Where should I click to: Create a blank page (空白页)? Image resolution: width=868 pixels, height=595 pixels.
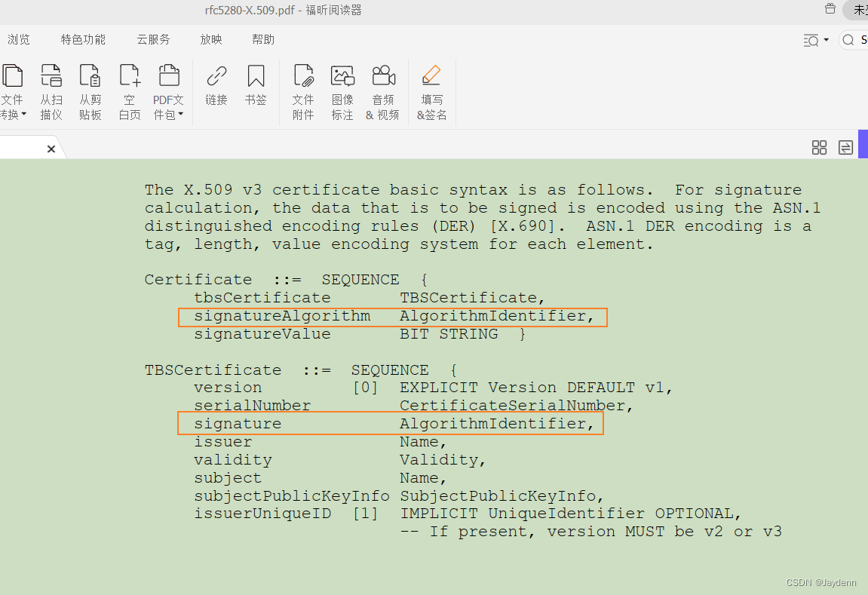click(130, 92)
